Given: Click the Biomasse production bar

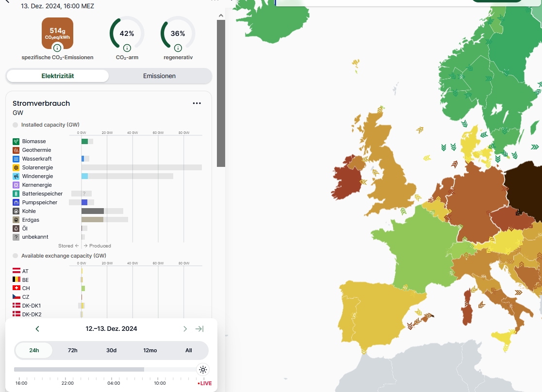Looking at the screenshot, I should click(85, 141).
